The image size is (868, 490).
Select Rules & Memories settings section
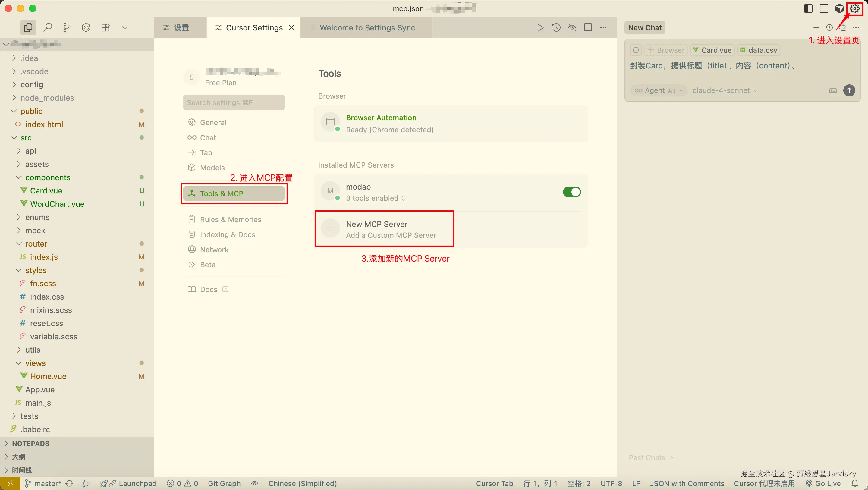[x=230, y=219]
